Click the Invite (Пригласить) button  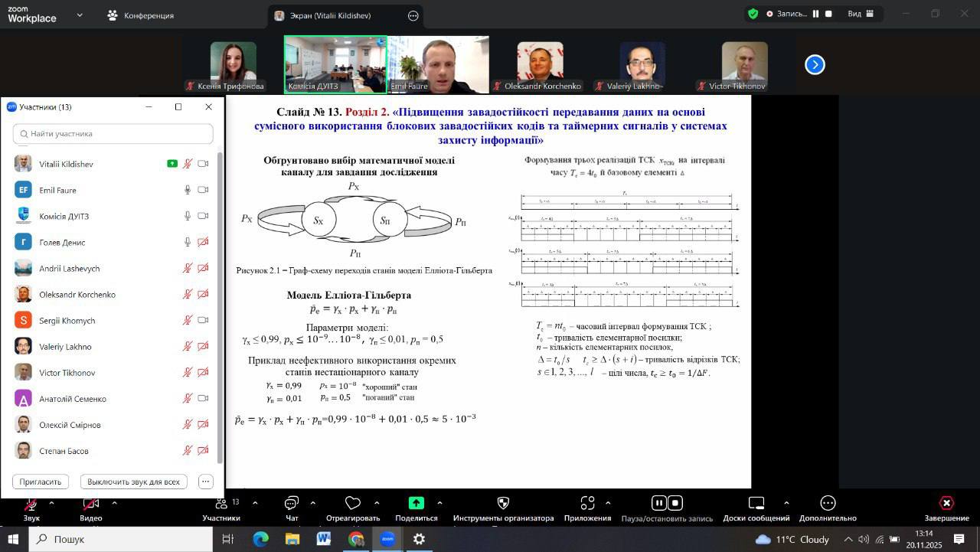[x=41, y=482]
